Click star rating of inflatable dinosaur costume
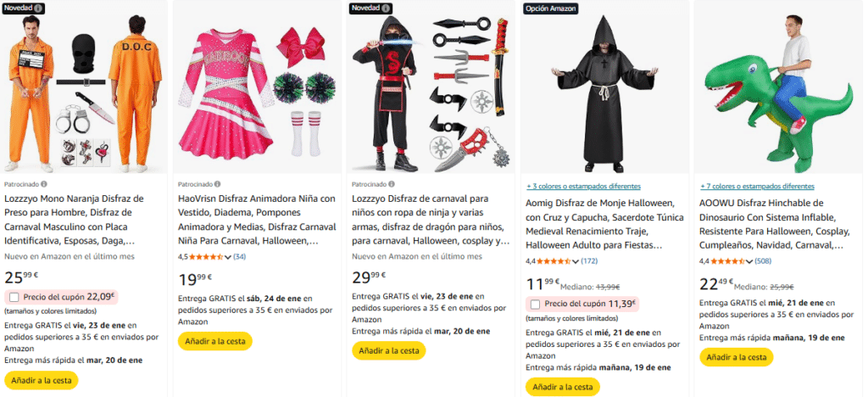Viewport: 868px width, 397px height. [x=728, y=260]
